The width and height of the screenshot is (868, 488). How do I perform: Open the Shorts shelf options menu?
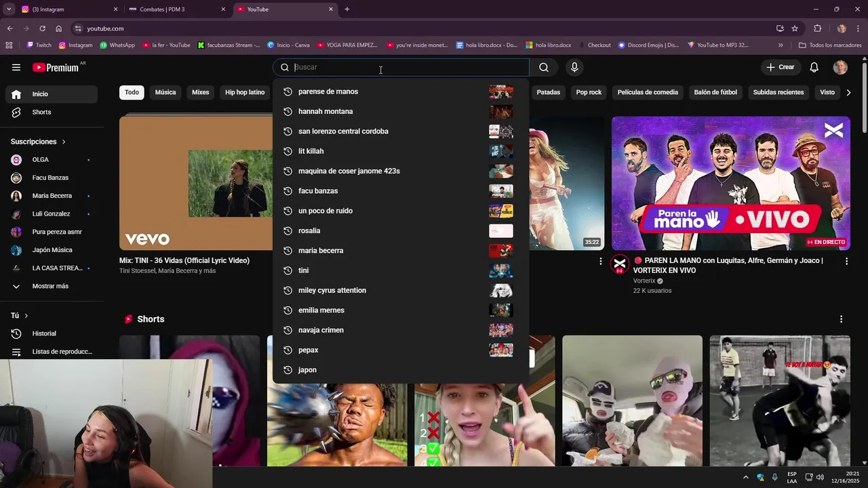(842, 319)
